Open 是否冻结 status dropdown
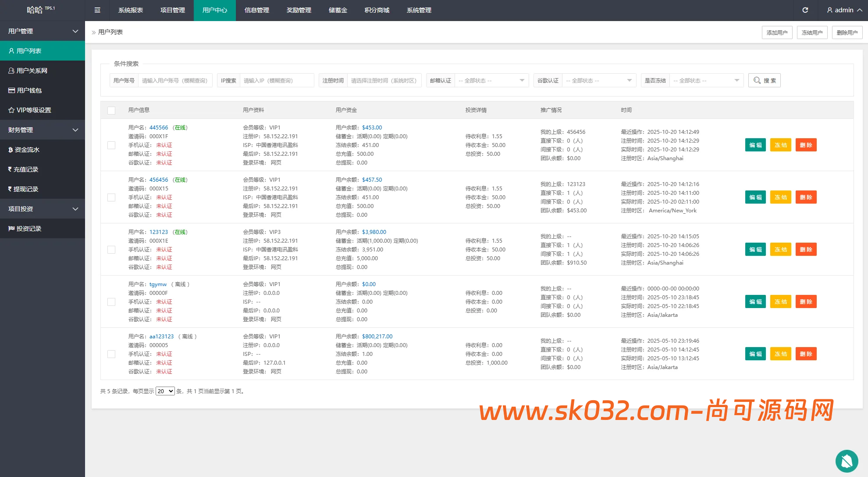 pyautogui.click(x=706, y=80)
